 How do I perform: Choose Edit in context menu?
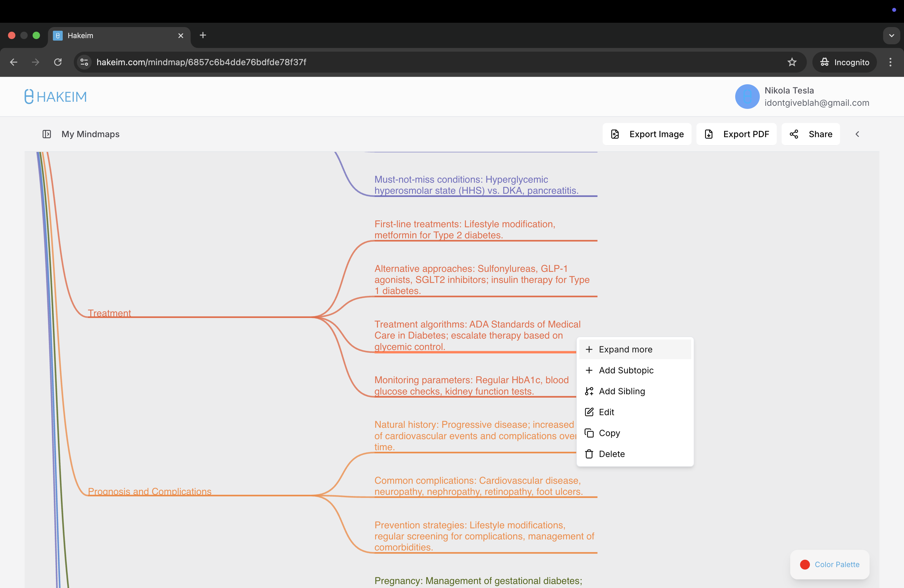click(x=635, y=412)
